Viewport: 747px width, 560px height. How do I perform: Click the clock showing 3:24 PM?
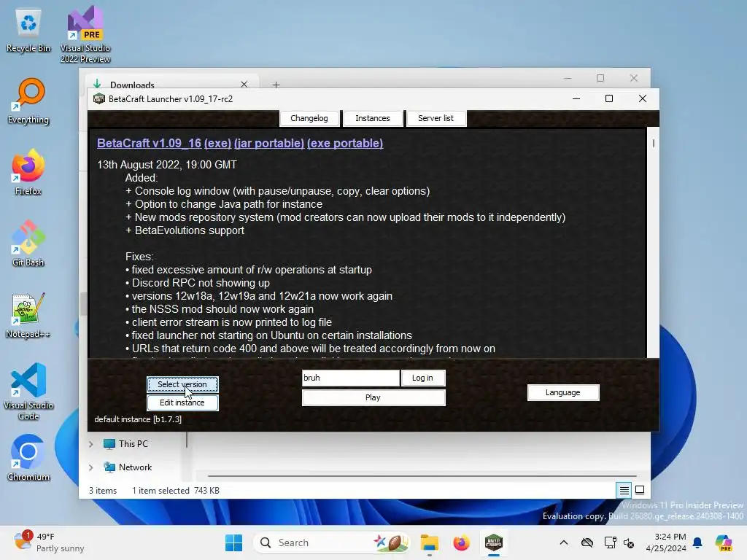[x=667, y=542]
